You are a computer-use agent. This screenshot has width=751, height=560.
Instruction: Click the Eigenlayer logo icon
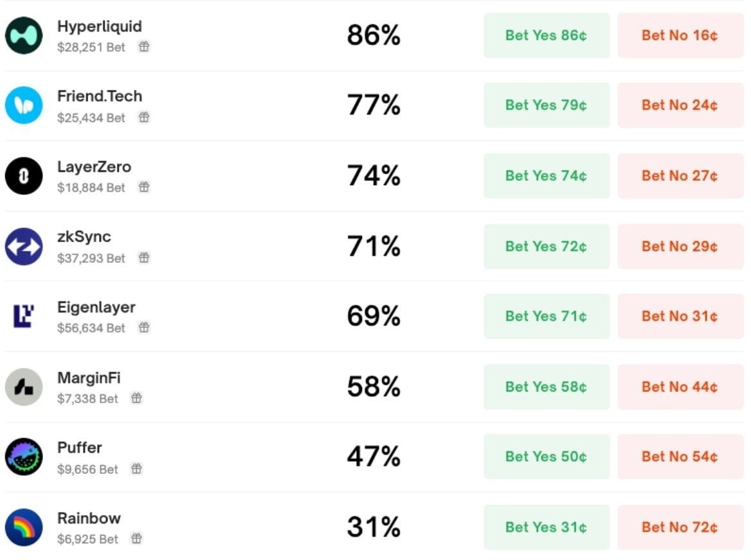[x=24, y=316]
